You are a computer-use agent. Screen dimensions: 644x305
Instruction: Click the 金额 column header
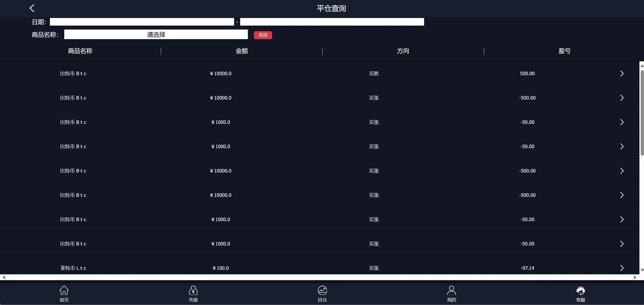pyautogui.click(x=242, y=51)
